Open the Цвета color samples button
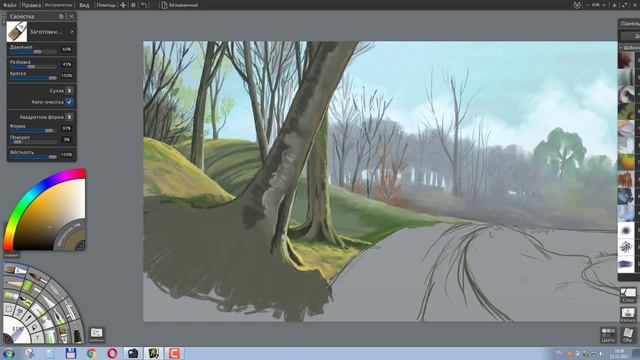Screen dimensions: 640x360 pyautogui.click(x=608, y=335)
